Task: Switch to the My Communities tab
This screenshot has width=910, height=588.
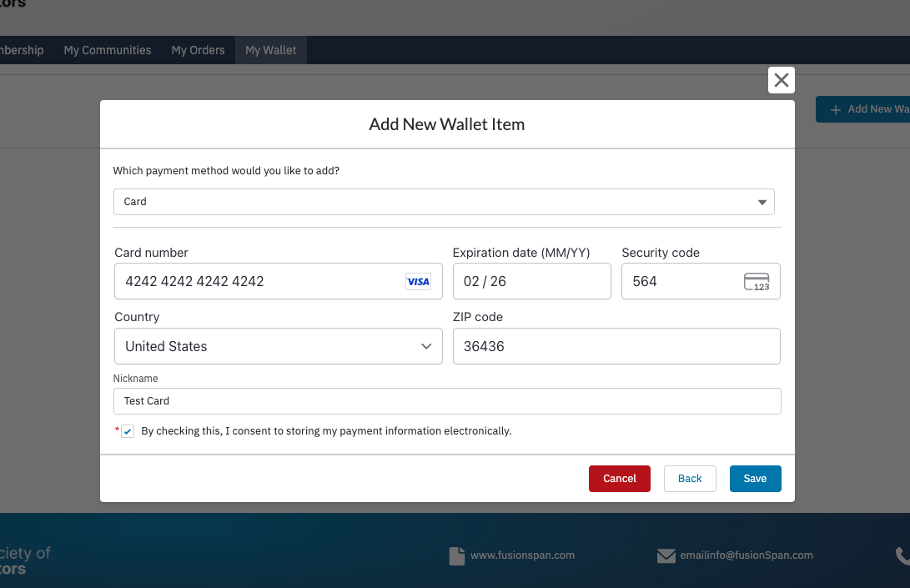Action: pos(108,51)
